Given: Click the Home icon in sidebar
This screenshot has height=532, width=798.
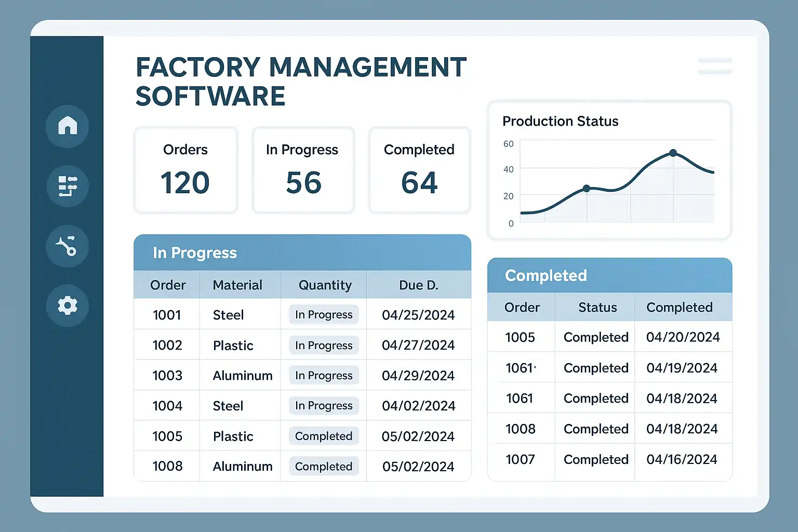Looking at the screenshot, I should (x=68, y=126).
